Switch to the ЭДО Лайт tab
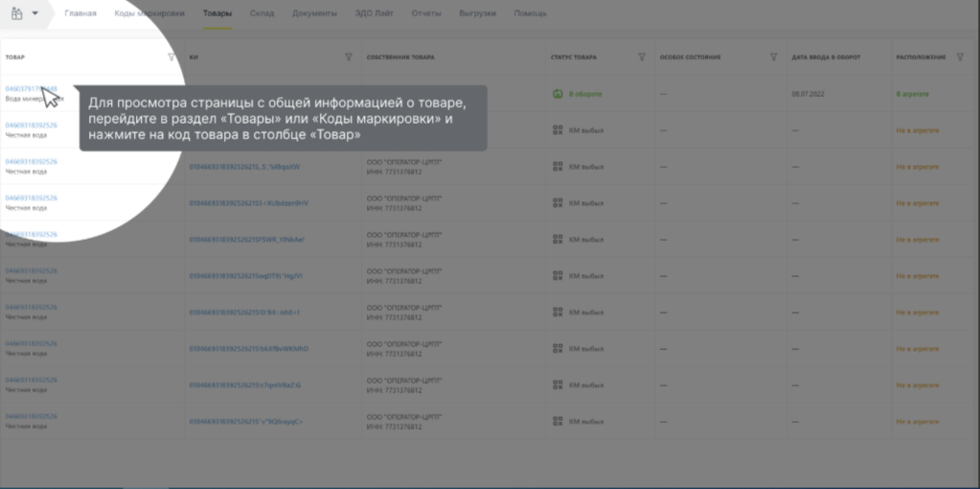 pyautogui.click(x=374, y=13)
